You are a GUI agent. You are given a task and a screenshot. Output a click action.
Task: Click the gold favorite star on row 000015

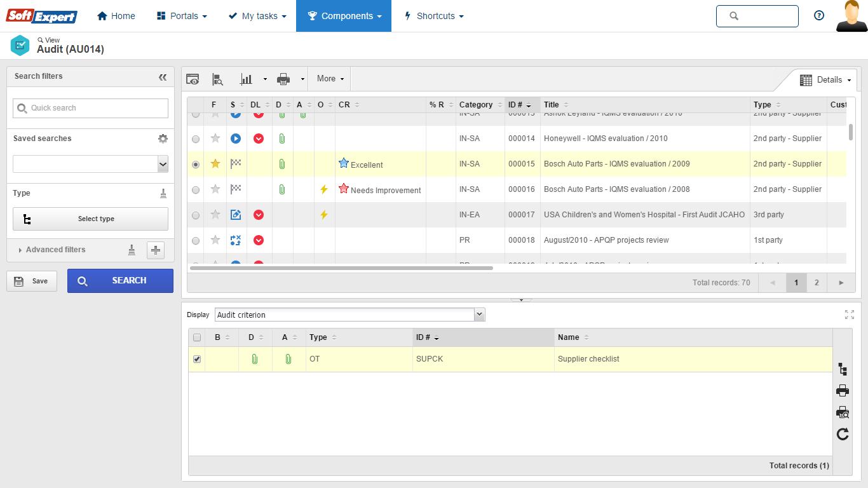[215, 163]
